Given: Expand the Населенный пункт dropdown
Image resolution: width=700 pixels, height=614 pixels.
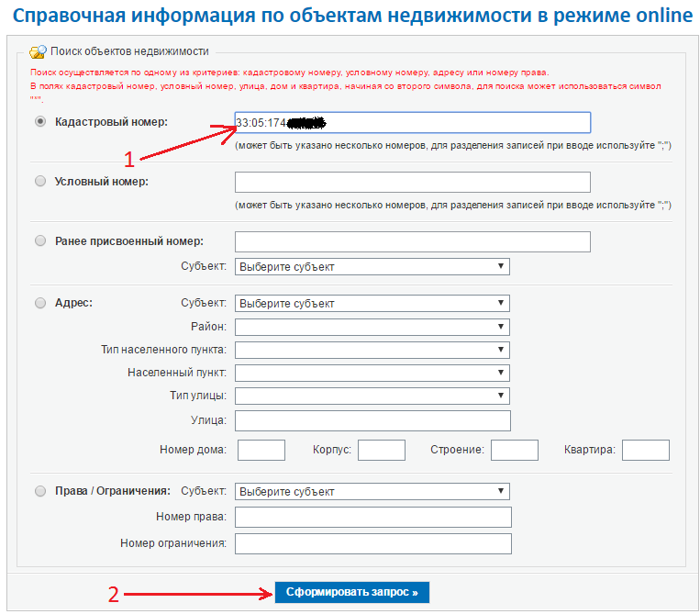Looking at the screenshot, I should click(x=372, y=373).
